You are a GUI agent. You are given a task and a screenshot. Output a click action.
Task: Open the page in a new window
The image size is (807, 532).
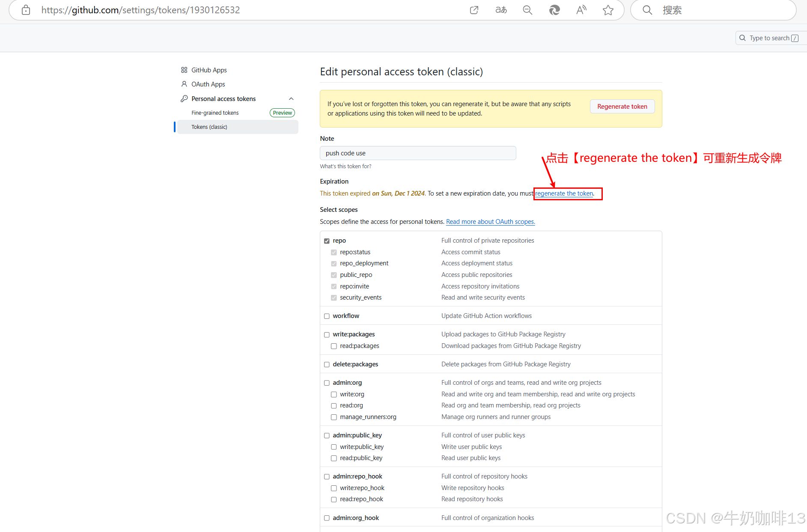pos(474,10)
